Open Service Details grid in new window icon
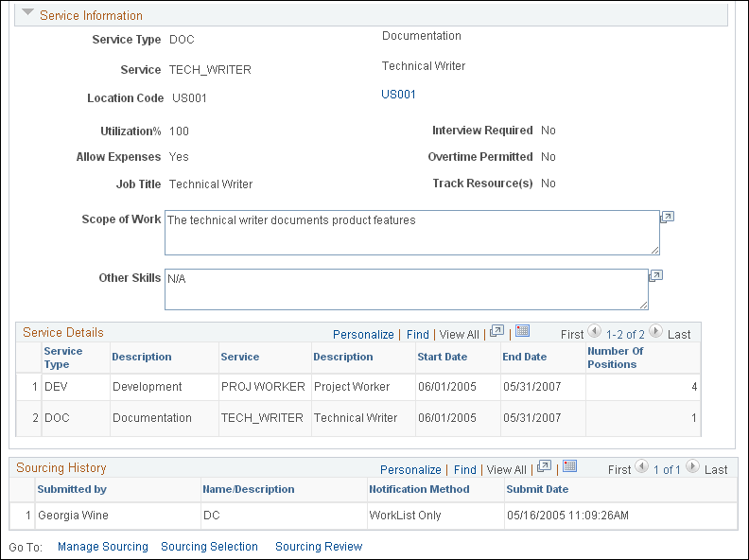The height and width of the screenshot is (560, 749). 496,331
